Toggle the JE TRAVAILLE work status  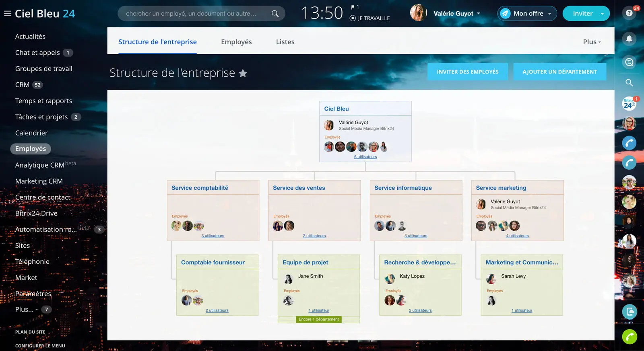370,18
